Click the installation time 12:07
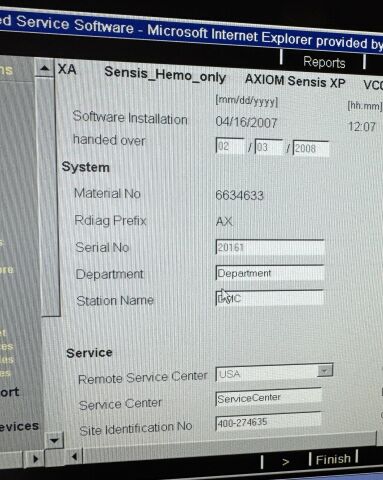 point(362,126)
